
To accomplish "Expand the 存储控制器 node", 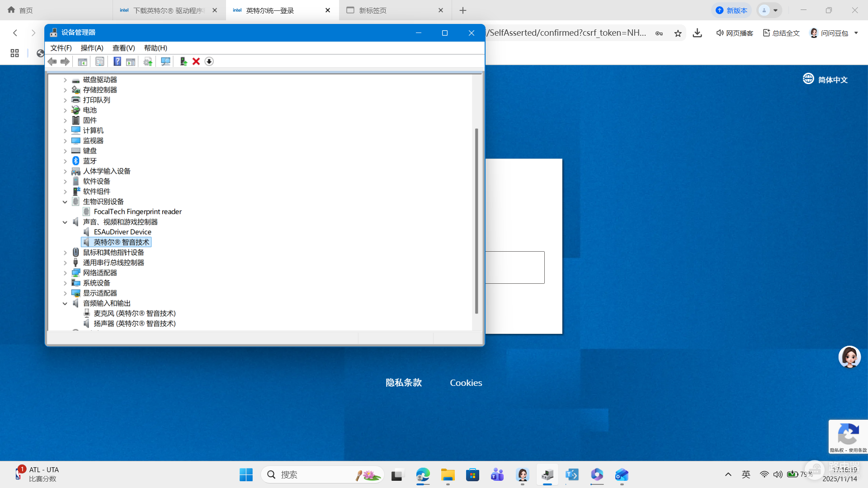I will pos(65,90).
